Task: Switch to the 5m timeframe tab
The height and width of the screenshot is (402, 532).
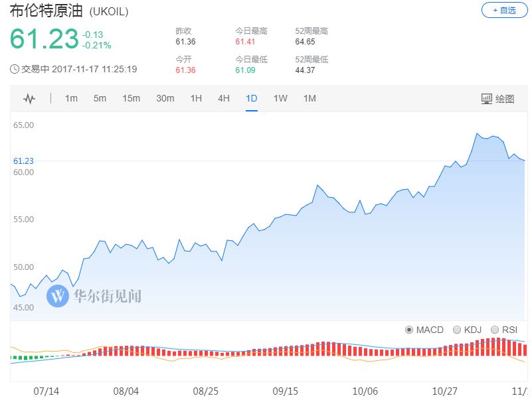Action: click(x=100, y=99)
